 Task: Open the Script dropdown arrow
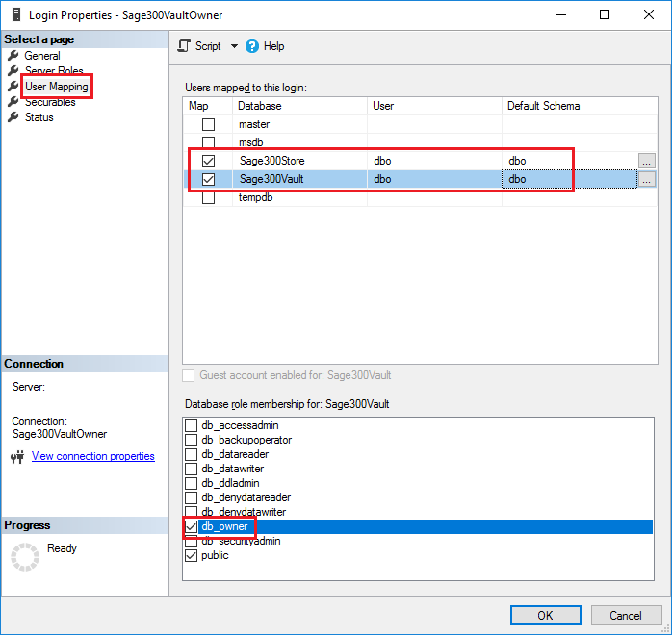234,46
